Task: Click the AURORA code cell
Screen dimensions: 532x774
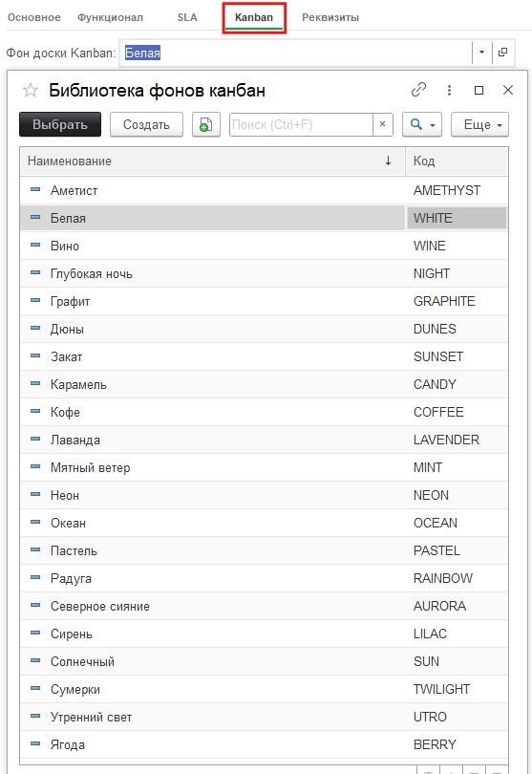Action: tap(457, 606)
